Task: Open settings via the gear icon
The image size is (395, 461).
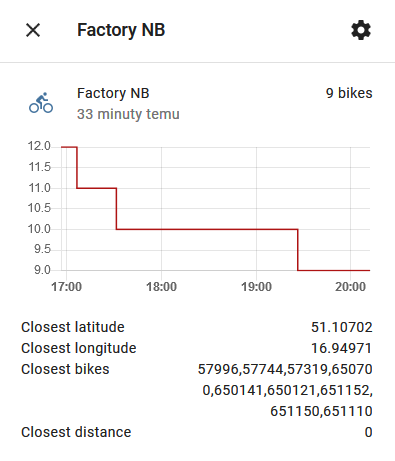Action: [361, 30]
